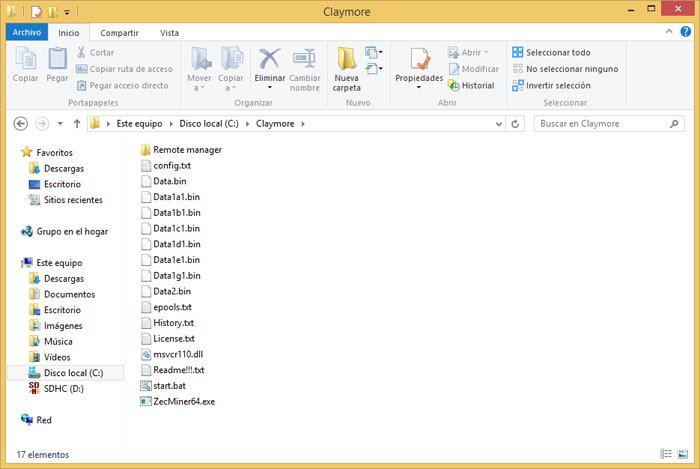Open the Archivo menu tab
Screen dimensions: 700x469
(27, 32)
